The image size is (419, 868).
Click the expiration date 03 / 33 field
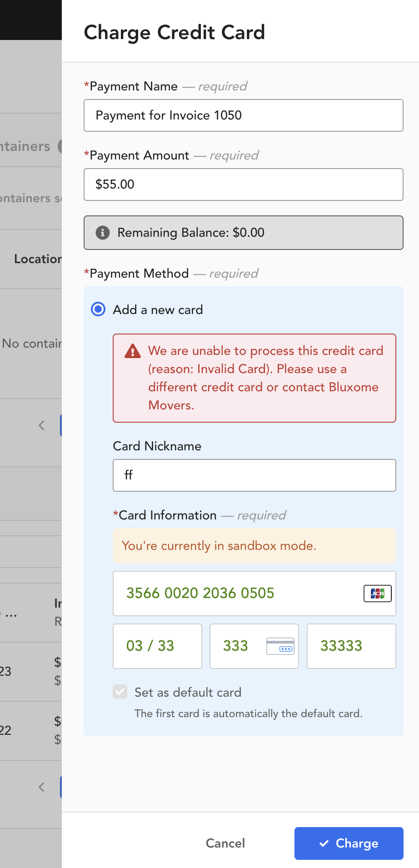click(157, 646)
